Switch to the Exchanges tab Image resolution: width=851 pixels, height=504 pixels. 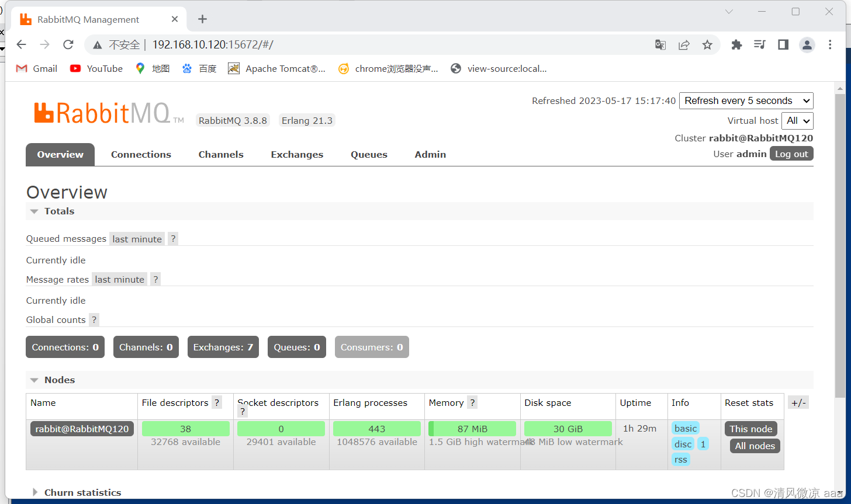click(297, 154)
